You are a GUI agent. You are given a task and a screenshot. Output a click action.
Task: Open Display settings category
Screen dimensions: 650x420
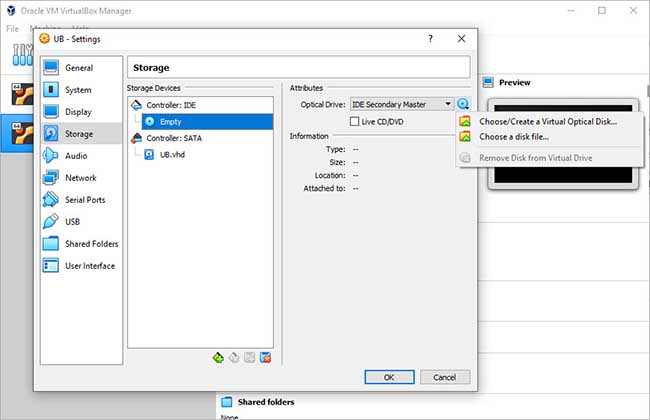tap(81, 112)
